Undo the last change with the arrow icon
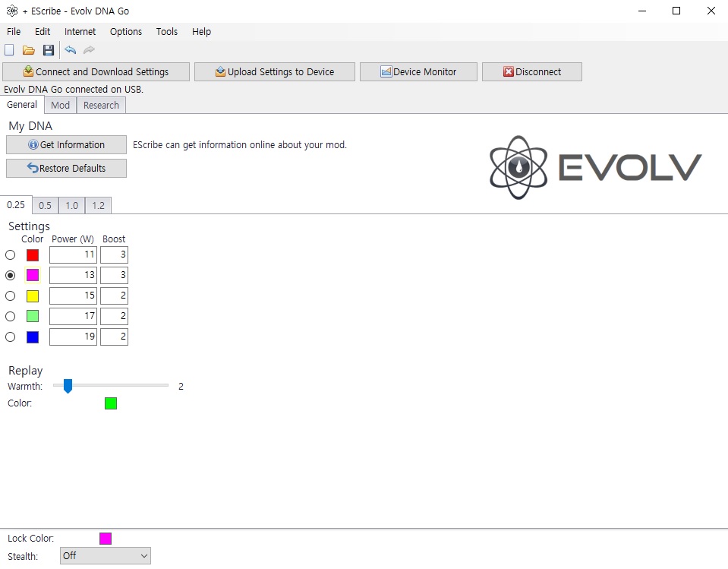 point(70,49)
